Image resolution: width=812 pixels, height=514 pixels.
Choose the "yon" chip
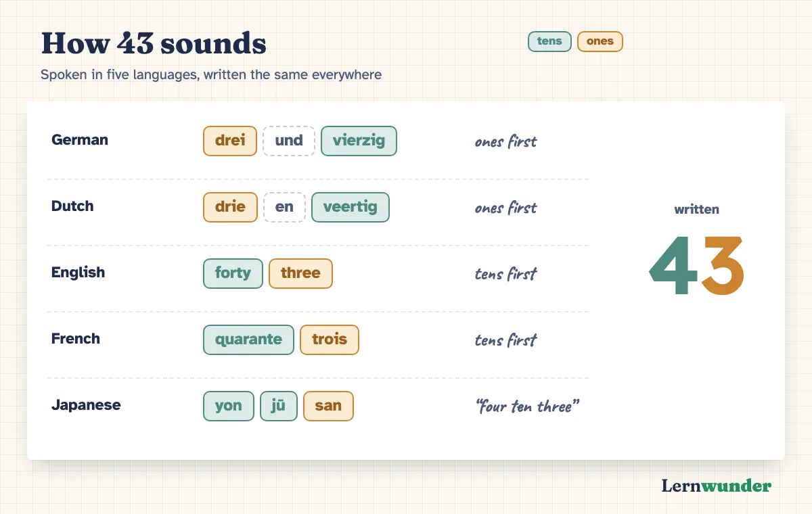click(229, 406)
